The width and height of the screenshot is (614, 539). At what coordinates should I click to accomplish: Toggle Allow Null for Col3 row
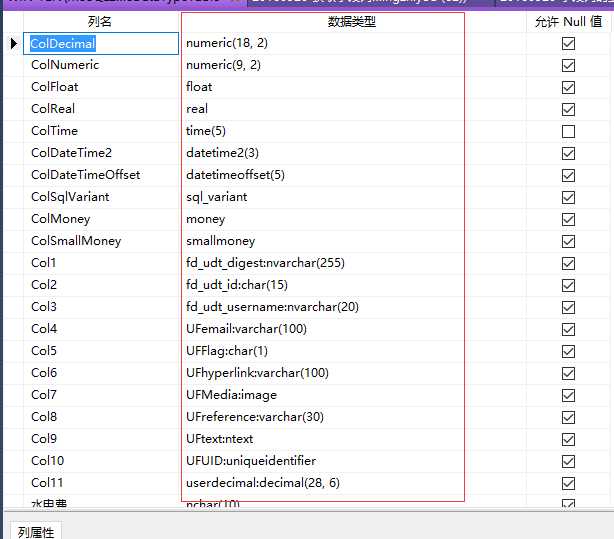point(568,307)
